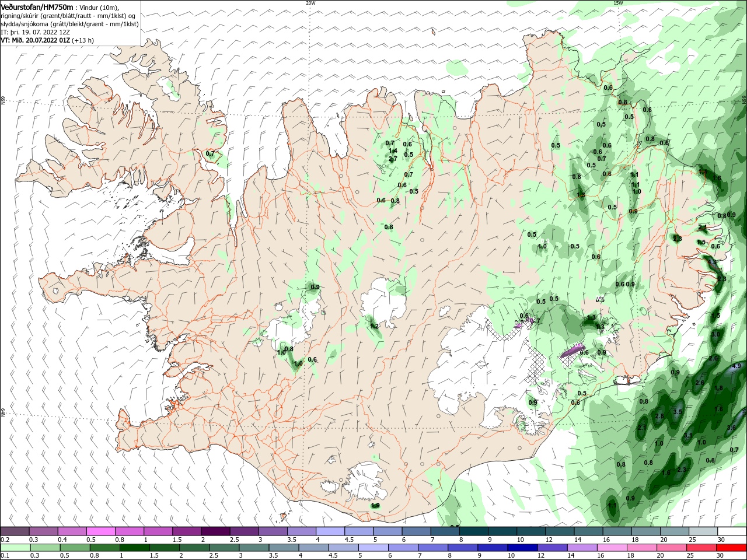Click the 1.9 value near the southern glacier
The image size is (747, 560).
pos(376,505)
